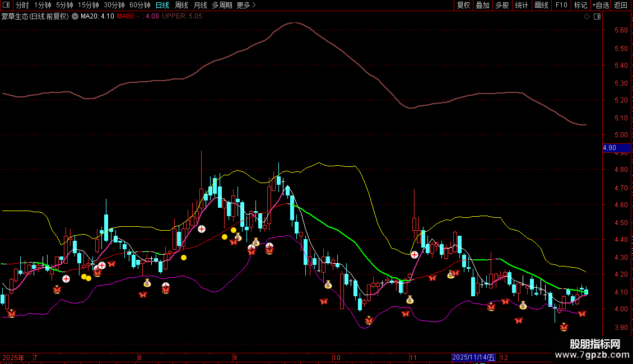The height and width of the screenshot is (364, 633).
Task: Select the 多周期 multi-period view
Action: click(x=222, y=5)
